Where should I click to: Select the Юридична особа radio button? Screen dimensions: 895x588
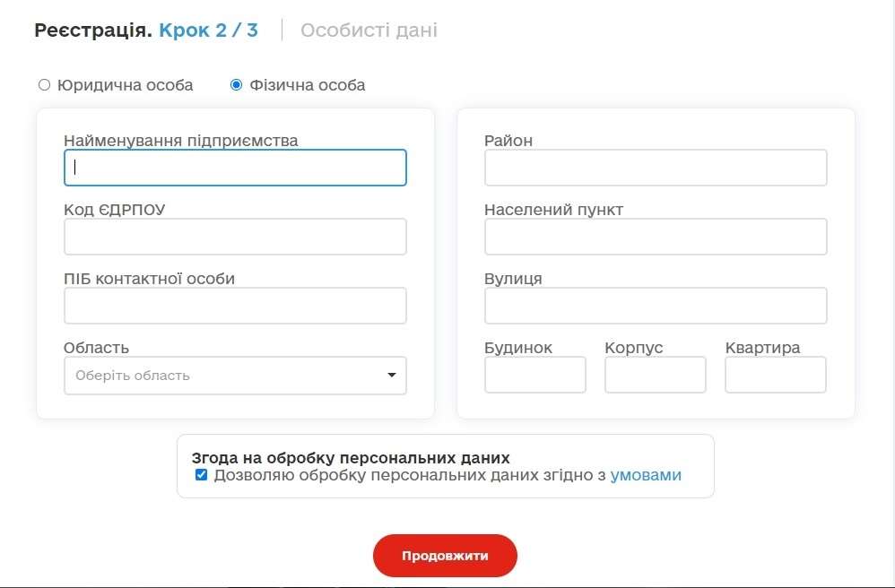44,85
